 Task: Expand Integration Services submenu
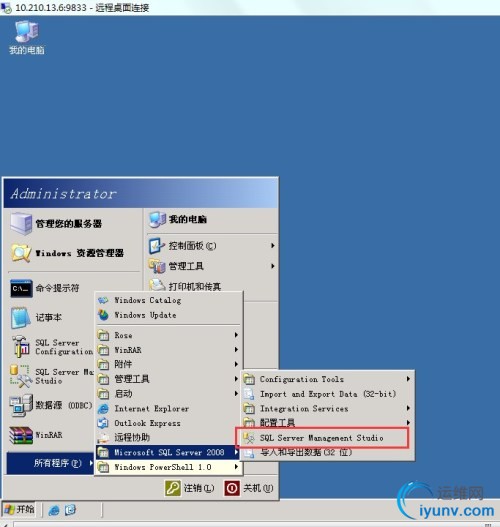coord(326,408)
